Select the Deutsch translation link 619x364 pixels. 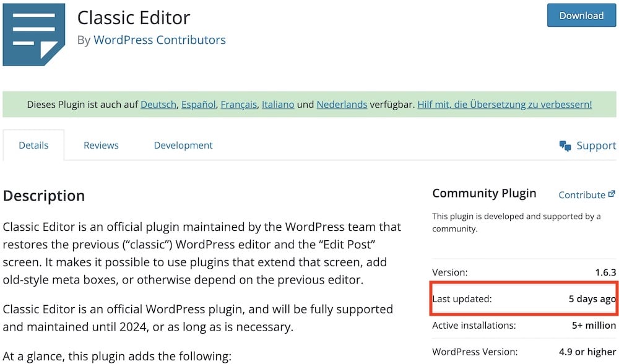(158, 104)
